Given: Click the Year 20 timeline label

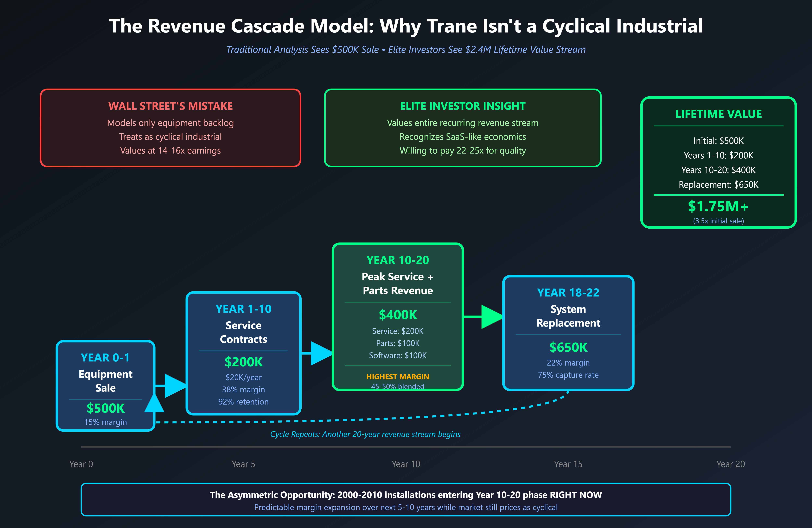Looking at the screenshot, I should 730,464.
